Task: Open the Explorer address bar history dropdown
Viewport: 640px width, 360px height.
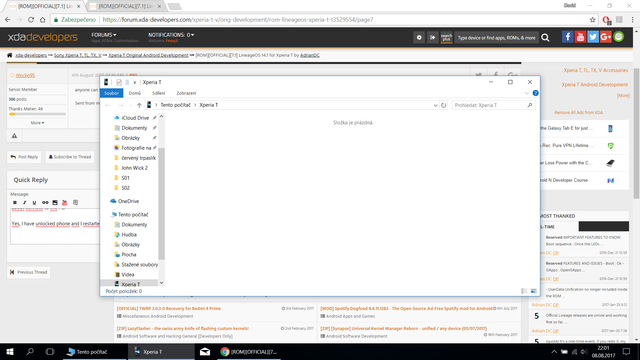Action: [x=435, y=105]
